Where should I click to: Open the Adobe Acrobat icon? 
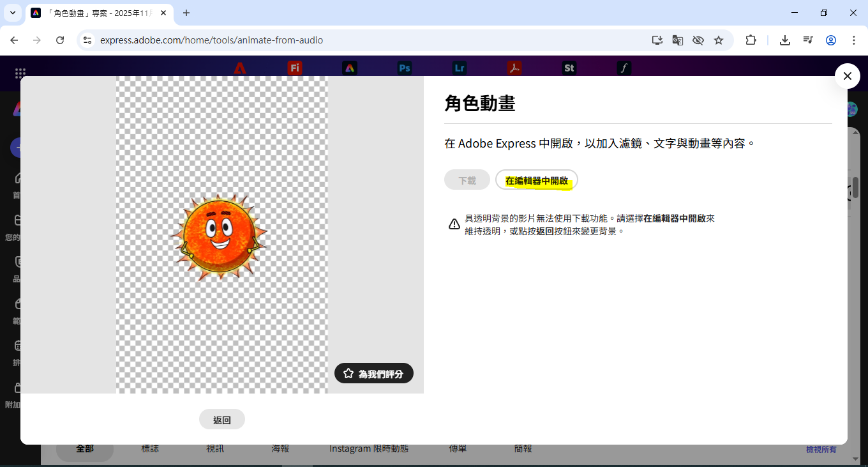click(x=514, y=68)
